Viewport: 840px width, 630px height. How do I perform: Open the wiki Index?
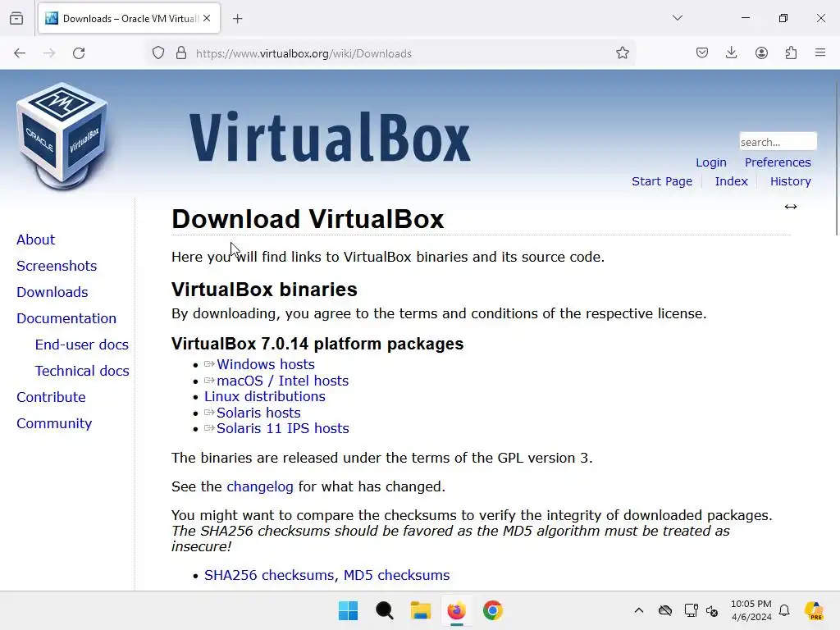[731, 181]
